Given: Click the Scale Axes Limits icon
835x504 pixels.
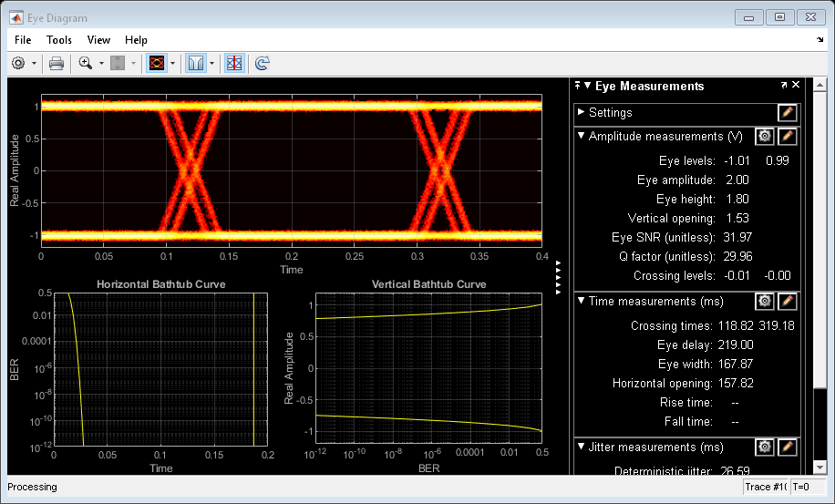Looking at the screenshot, I should tap(118, 63).
